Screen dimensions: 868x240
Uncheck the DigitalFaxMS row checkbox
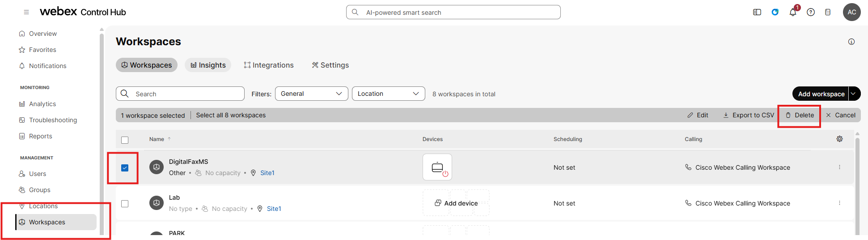pyautogui.click(x=125, y=168)
